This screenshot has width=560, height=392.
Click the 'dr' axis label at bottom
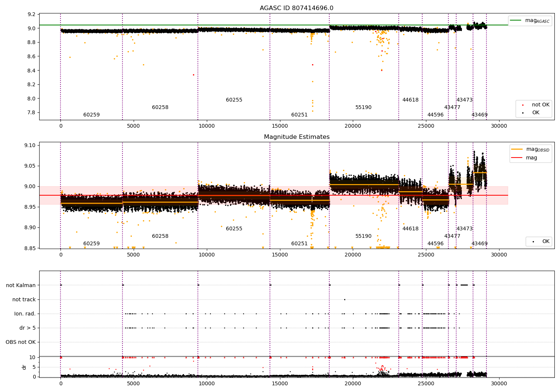[x=24, y=367]
